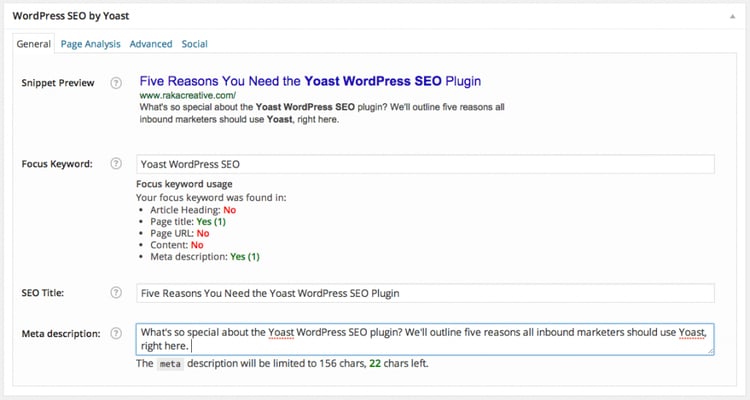
Task: Click the 'Page title: Yes (1)' result
Action: pos(188,222)
